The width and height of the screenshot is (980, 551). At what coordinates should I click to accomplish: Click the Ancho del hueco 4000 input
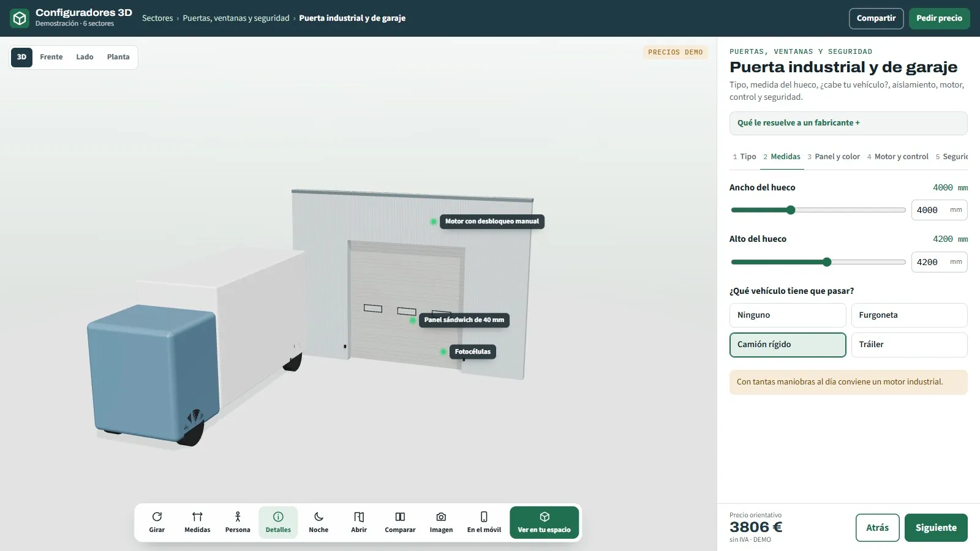coord(939,210)
